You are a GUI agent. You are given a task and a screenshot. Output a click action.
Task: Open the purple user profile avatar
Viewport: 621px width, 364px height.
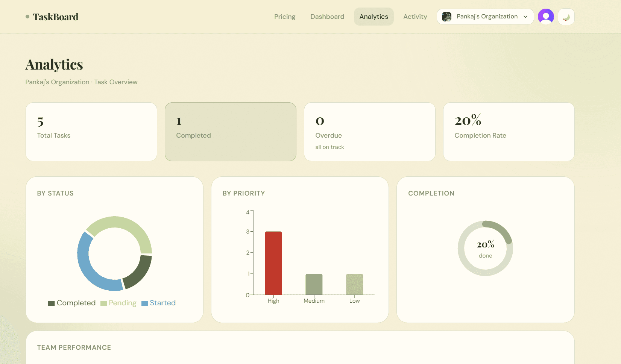pos(546,17)
